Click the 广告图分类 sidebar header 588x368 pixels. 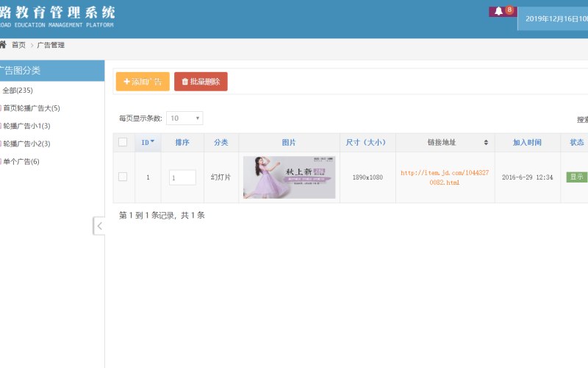(52, 71)
